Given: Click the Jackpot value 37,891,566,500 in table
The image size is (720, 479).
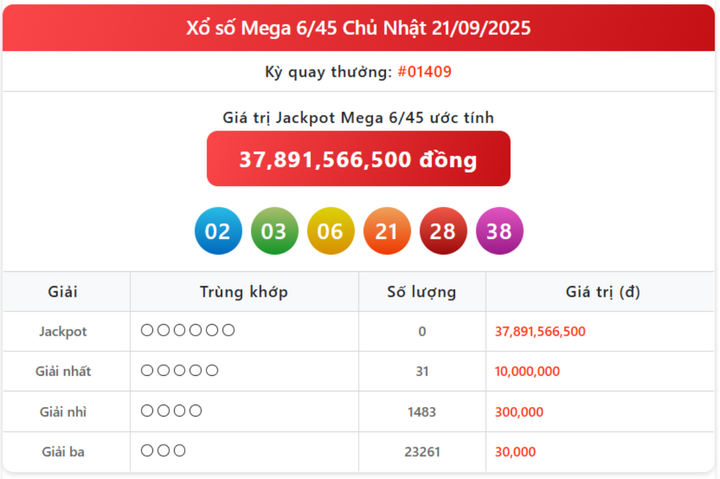Looking at the screenshot, I should (x=540, y=331).
